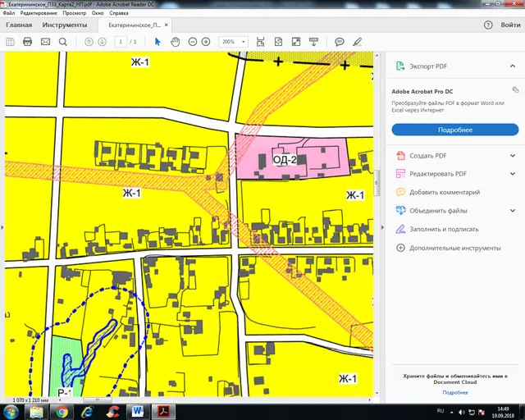This screenshot has width=525, height=420.
Task: Add a sticky note comment icon
Action: click(x=340, y=42)
